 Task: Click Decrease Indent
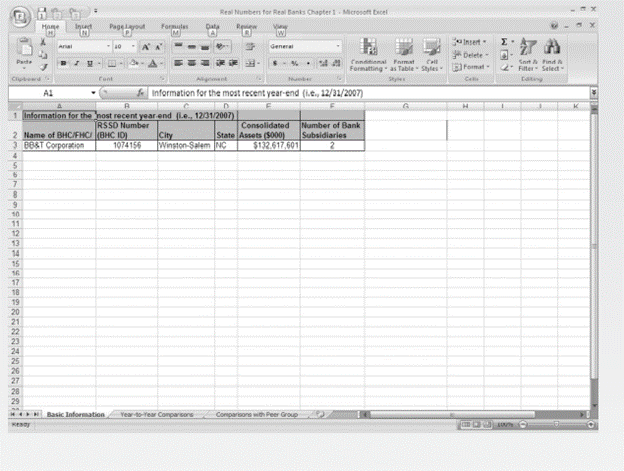tap(220, 63)
